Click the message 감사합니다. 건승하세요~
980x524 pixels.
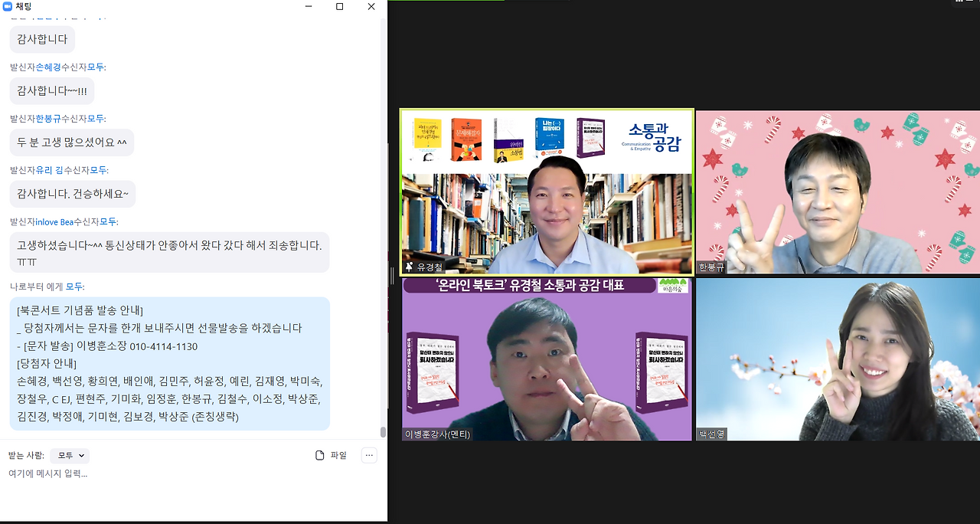(x=73, y=194)
